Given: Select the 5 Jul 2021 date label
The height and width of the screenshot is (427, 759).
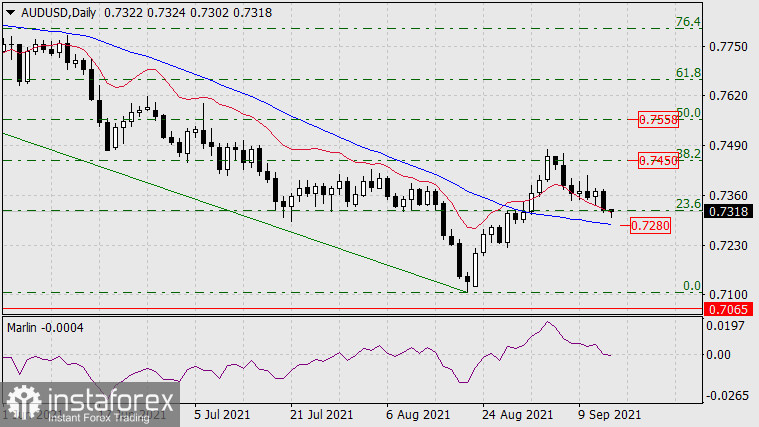Looking at the screenshot, I should 222,415.
